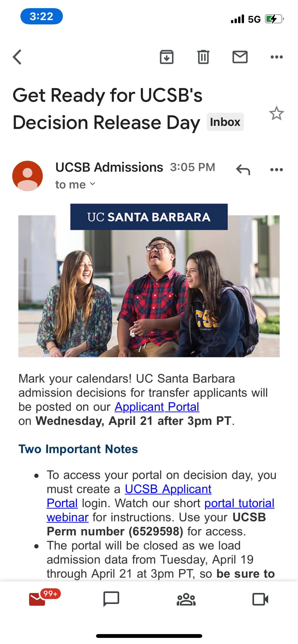298x644 pixels.
Task: Open the top-right more options menu
Action: [x=277, y=57]
